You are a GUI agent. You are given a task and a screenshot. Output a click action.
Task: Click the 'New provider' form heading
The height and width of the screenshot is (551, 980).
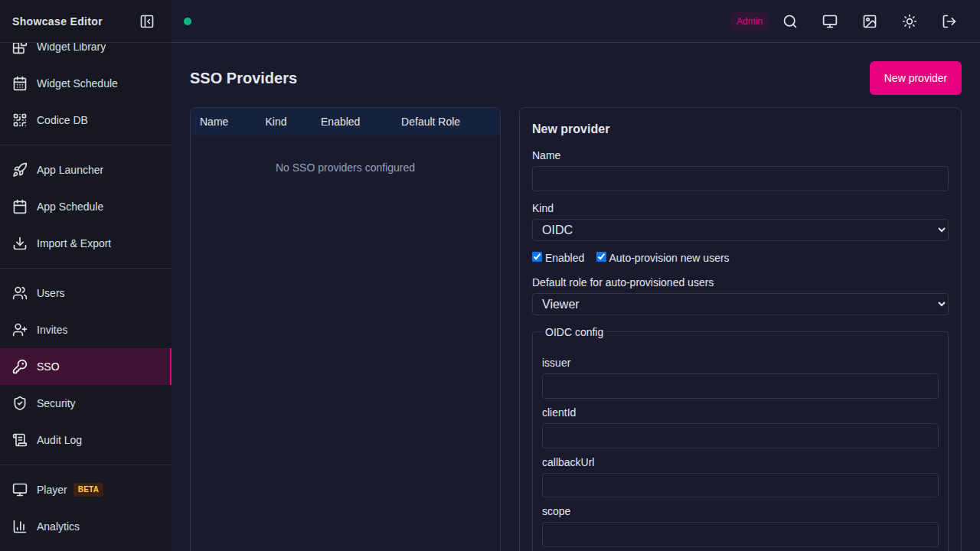(571, 129)
